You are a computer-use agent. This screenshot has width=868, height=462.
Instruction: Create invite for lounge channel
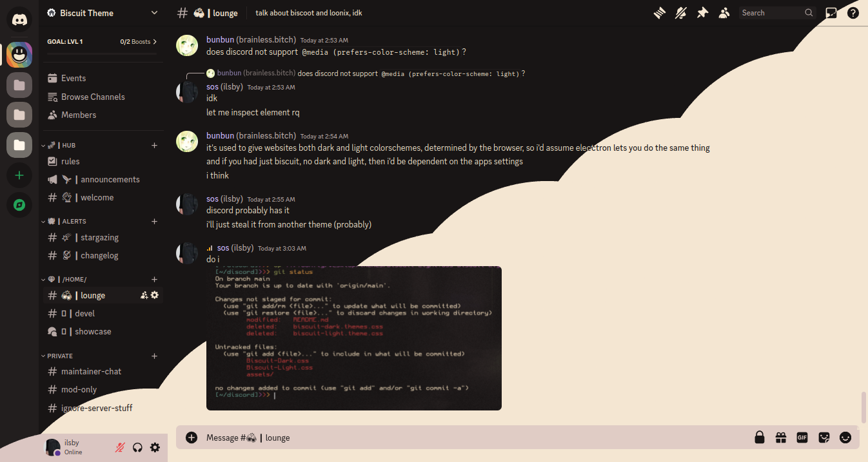(144, 295)
